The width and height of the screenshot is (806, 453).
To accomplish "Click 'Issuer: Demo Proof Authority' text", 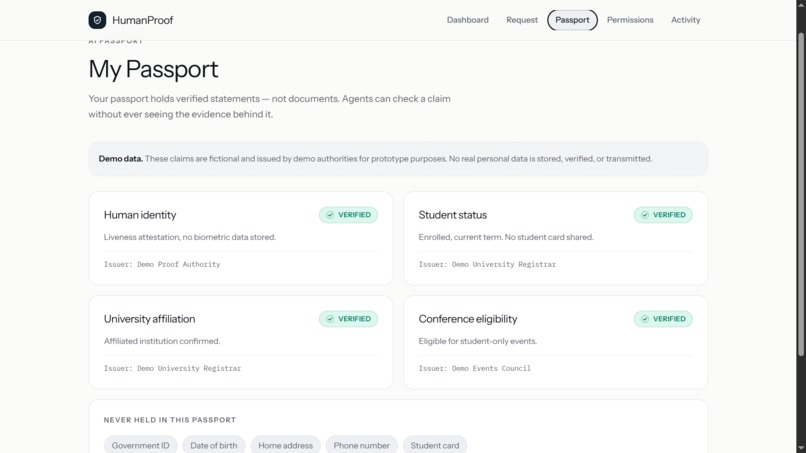I will pyautogui.click(x=162, y=264).
